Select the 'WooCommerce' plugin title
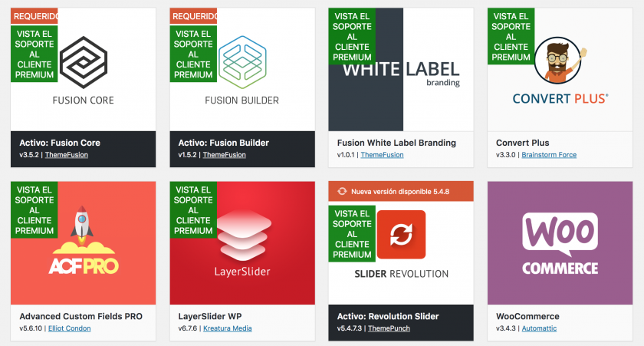This screenshot has height=346, width=644. point(527,316)
